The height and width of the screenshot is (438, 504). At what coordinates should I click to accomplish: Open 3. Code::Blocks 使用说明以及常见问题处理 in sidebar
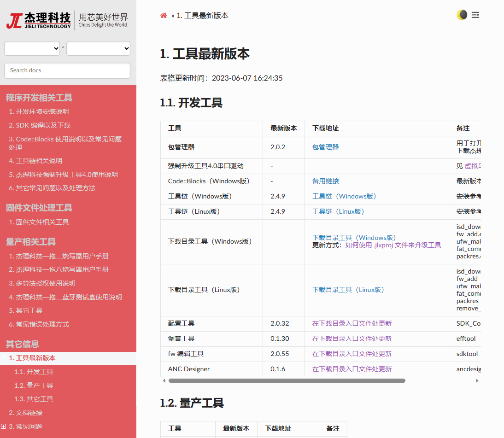coord(65,143)
